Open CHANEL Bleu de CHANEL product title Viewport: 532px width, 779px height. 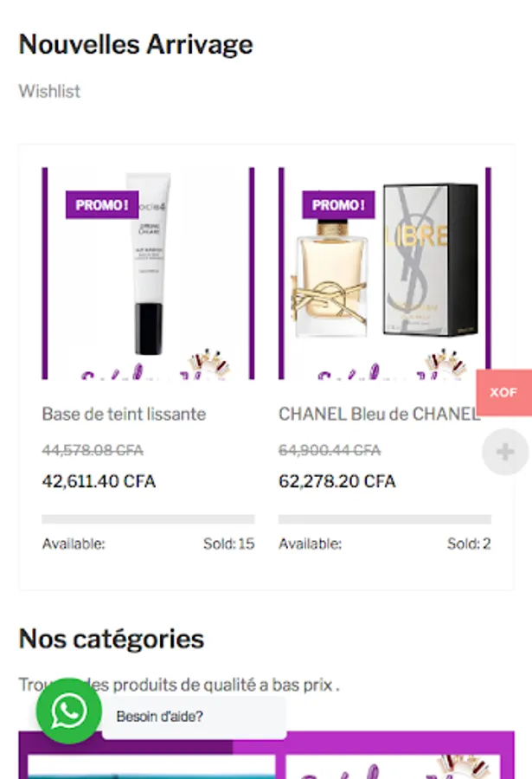[380, 414]
